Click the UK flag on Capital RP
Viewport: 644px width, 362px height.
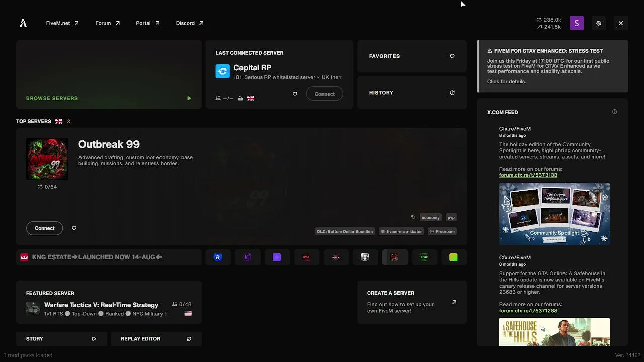[x=251, y=98]
